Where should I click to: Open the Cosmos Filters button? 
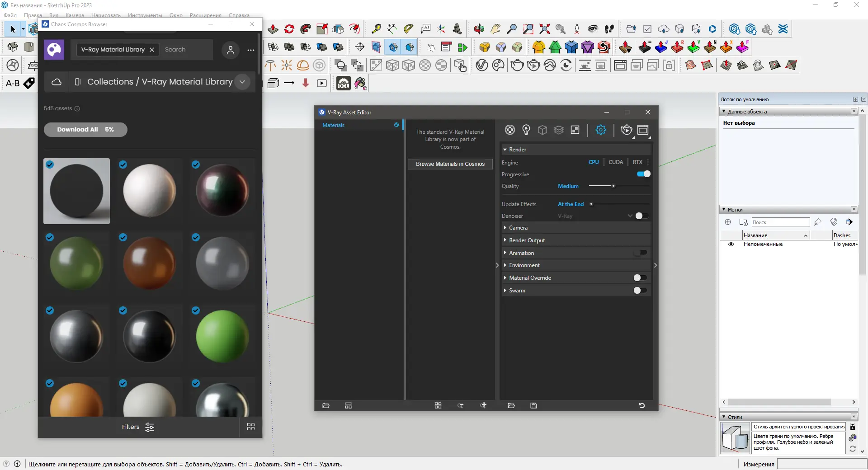(138, 427)
